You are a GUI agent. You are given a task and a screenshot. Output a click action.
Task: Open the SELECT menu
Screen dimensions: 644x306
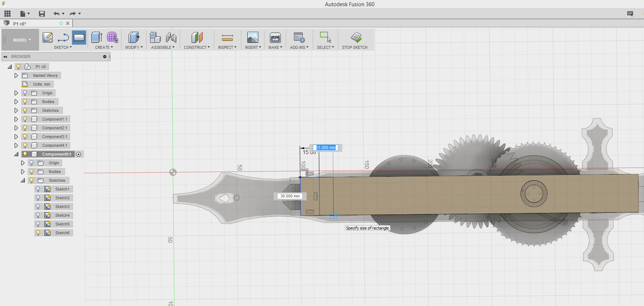coord(325,47)
